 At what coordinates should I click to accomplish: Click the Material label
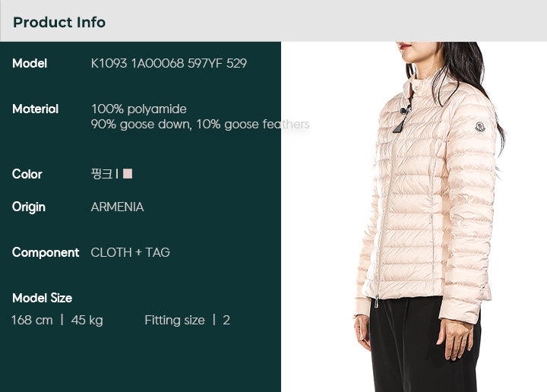[x=35, y=109]
